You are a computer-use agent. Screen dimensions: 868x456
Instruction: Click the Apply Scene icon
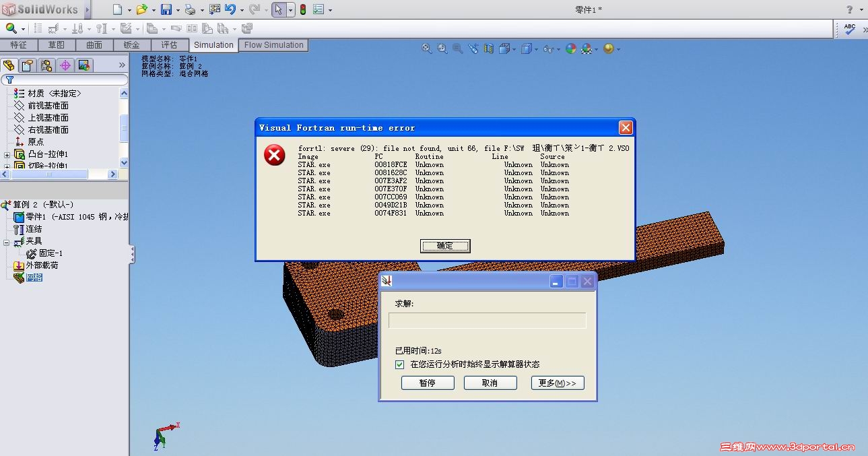tap(587, 48)
